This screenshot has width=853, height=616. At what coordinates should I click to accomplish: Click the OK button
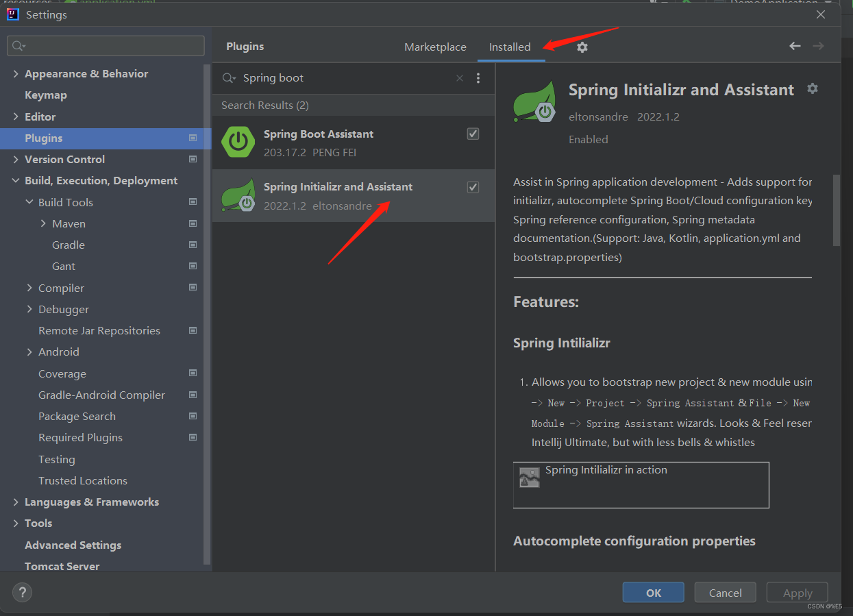coord(654,593)
